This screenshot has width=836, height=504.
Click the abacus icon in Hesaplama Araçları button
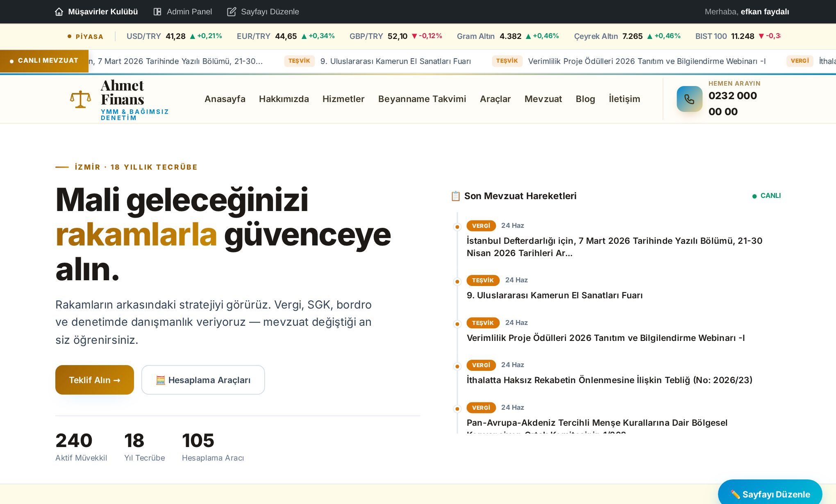coord(160,380)
